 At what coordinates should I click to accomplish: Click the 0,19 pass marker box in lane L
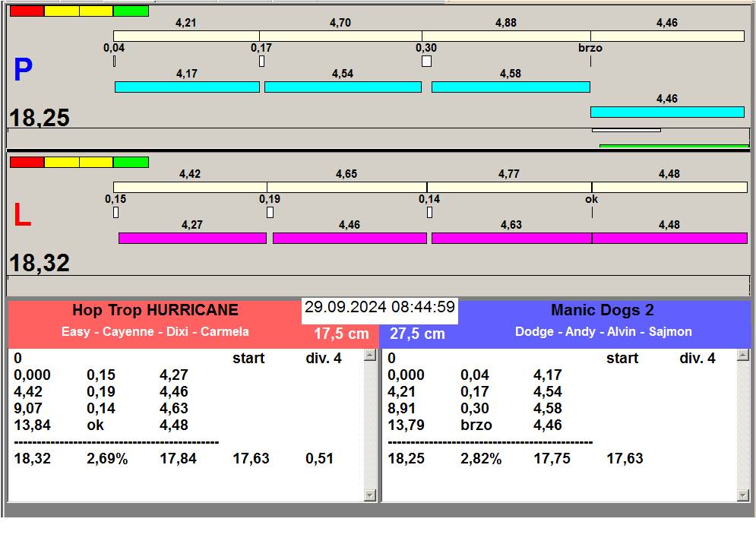coord(270,212)
